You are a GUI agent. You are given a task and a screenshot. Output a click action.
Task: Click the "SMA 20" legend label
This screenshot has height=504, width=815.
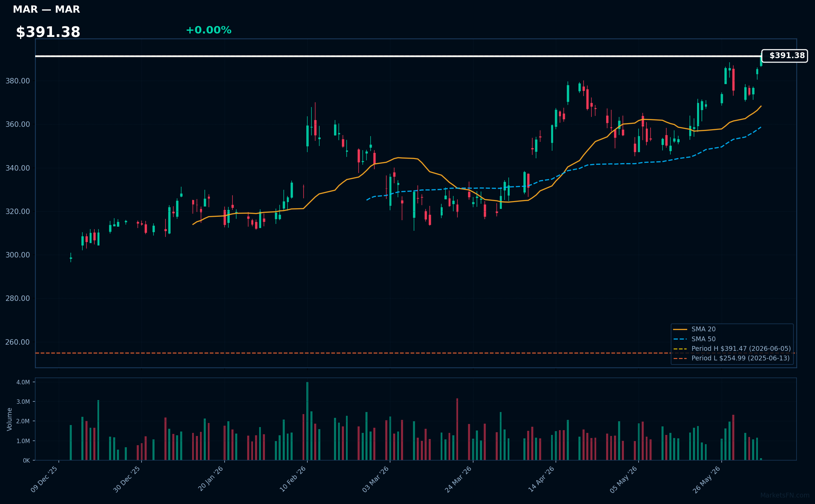[x=704, y=329]
